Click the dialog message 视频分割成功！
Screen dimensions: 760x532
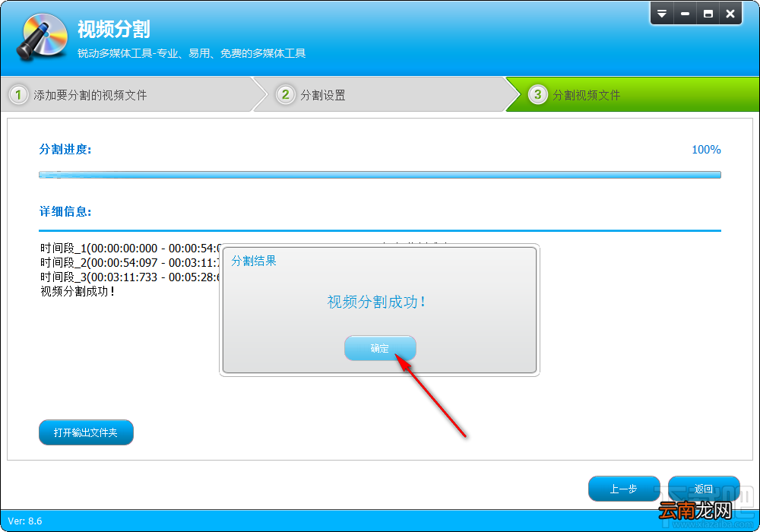377,302
